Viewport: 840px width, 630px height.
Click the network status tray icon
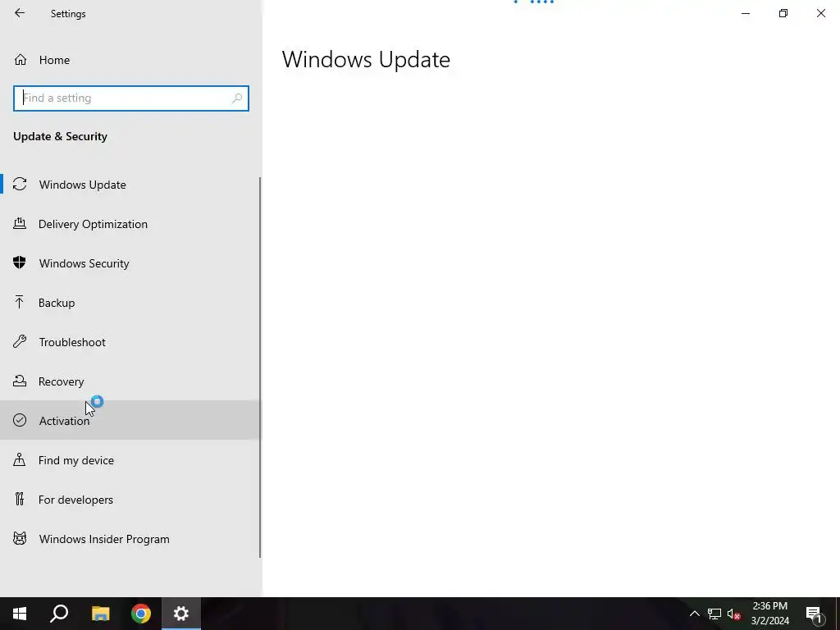[x=714, y=614]
